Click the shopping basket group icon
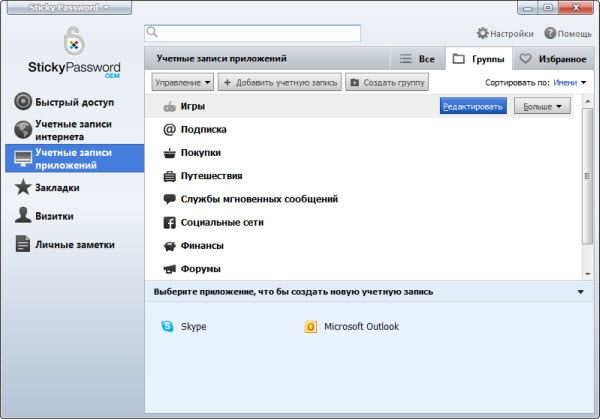This screenshot has width=600, height=419. pyautogui.click(x=170, y=153)
